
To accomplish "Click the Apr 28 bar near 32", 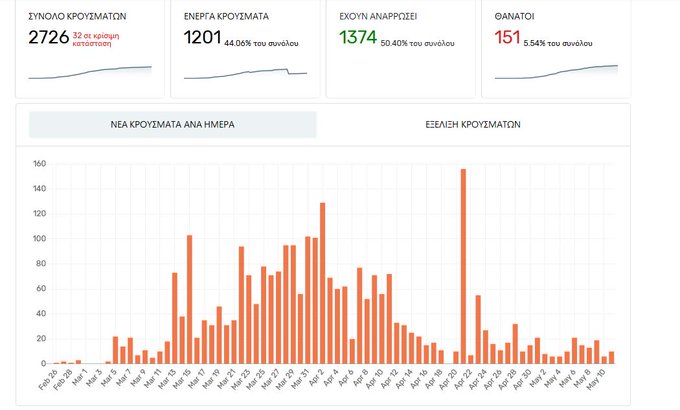I will point(515,344).
